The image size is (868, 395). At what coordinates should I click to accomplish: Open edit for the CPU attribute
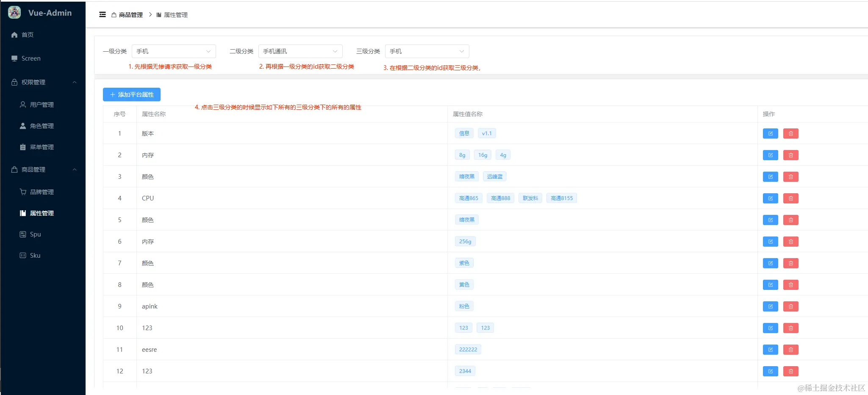pos(770,198)
